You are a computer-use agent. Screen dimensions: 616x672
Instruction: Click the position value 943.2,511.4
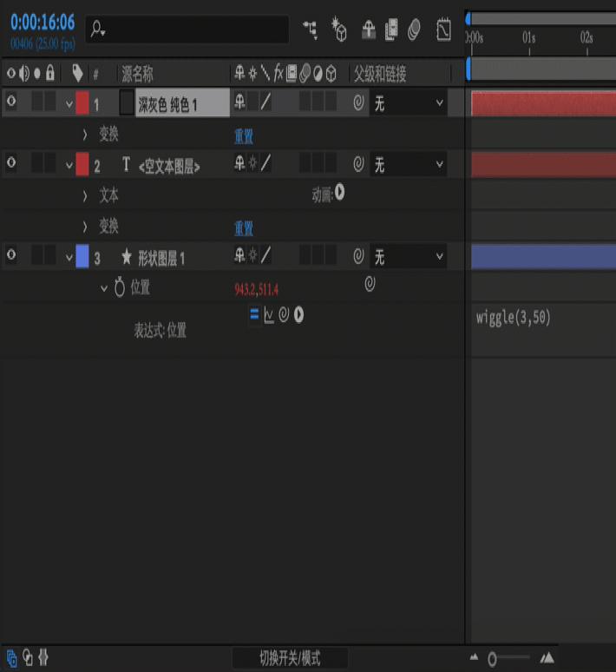256,290
